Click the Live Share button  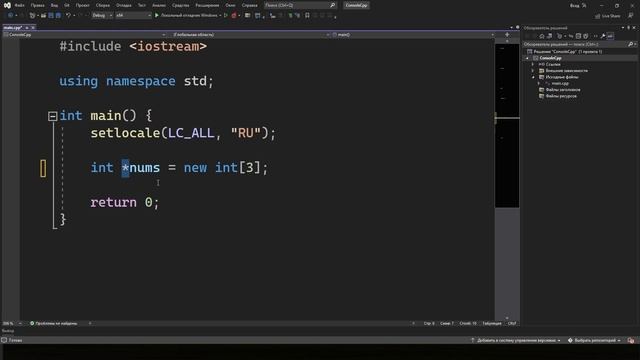608,16
